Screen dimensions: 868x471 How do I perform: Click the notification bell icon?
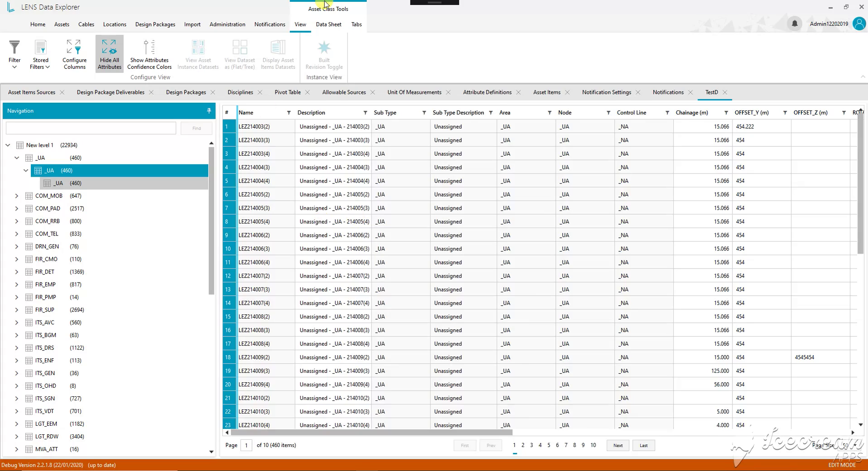794,24
